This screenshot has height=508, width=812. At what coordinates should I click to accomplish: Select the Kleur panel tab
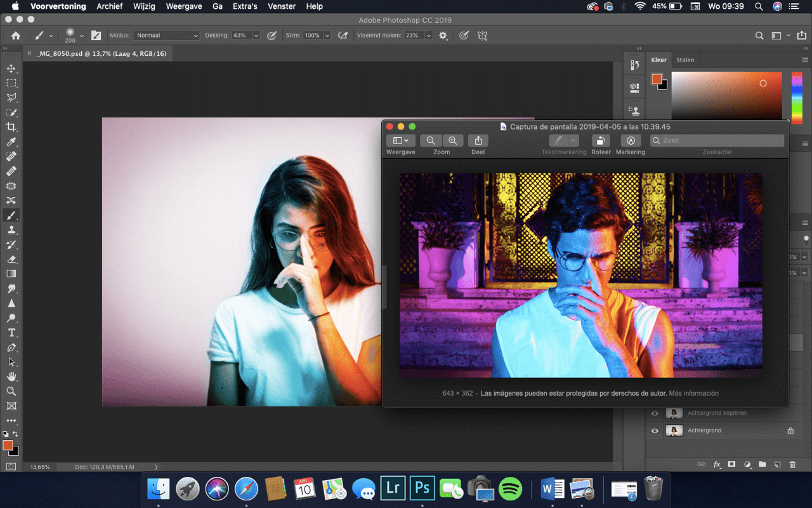[x=659, y=60]
